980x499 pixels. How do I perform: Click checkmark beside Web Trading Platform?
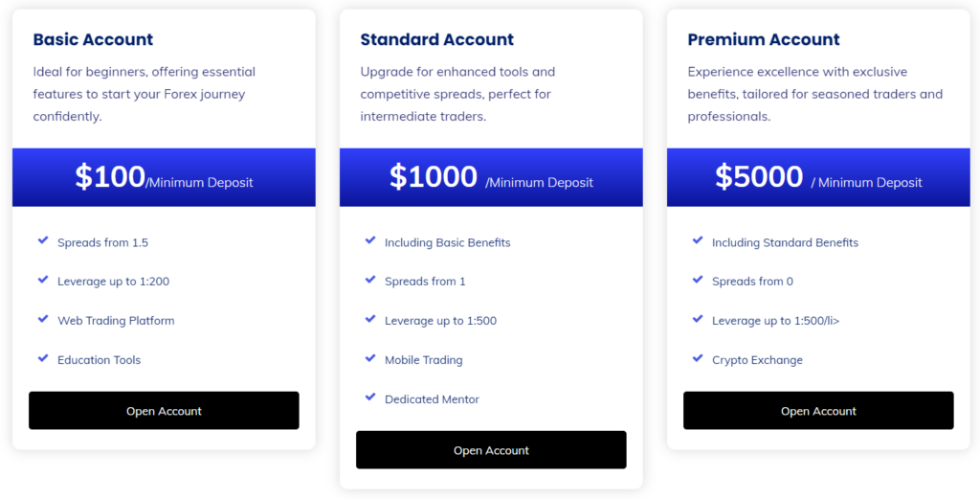pos(43,320)
